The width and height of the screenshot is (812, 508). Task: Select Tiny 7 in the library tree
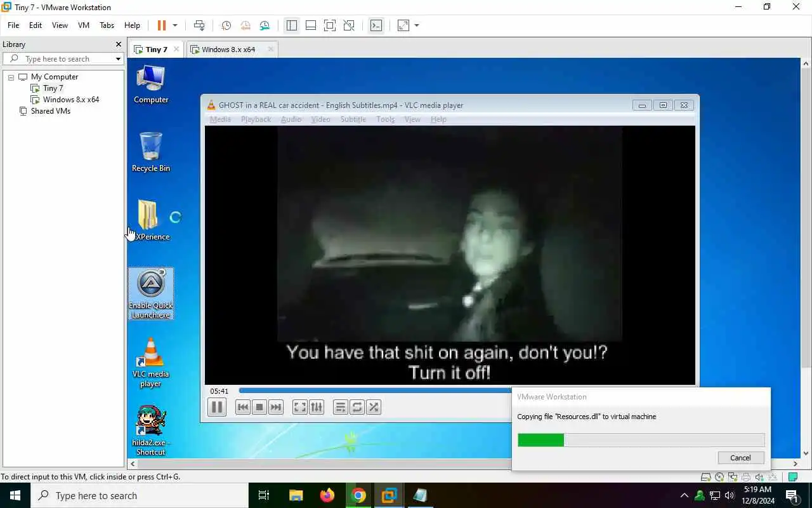tap(53, 88)
